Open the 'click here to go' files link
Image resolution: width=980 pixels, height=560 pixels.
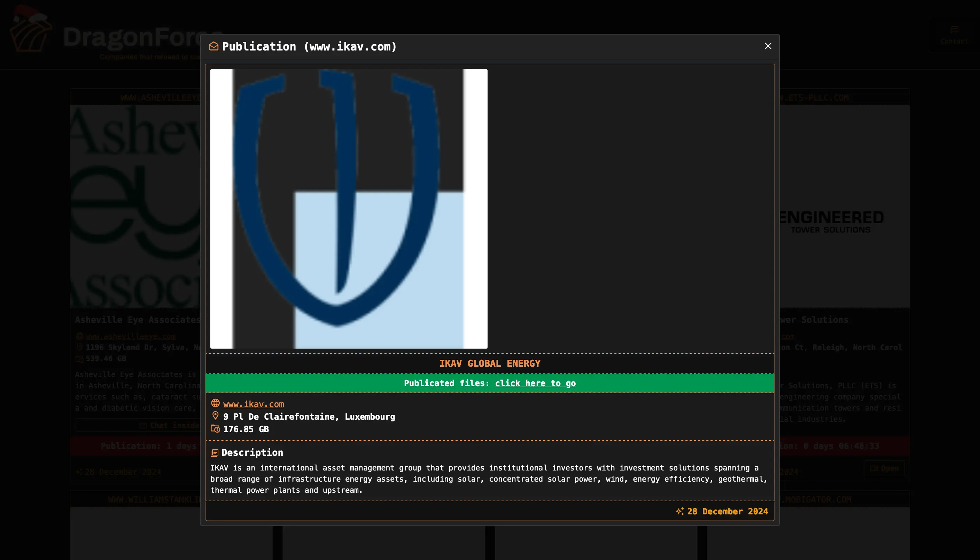point(535,383)
